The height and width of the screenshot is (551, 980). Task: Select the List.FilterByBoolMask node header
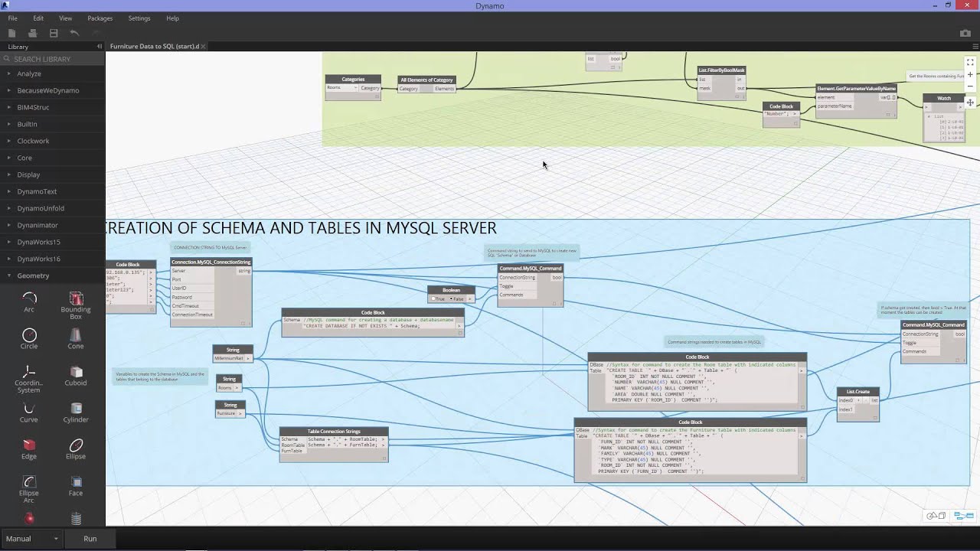[x=721, y=70]
